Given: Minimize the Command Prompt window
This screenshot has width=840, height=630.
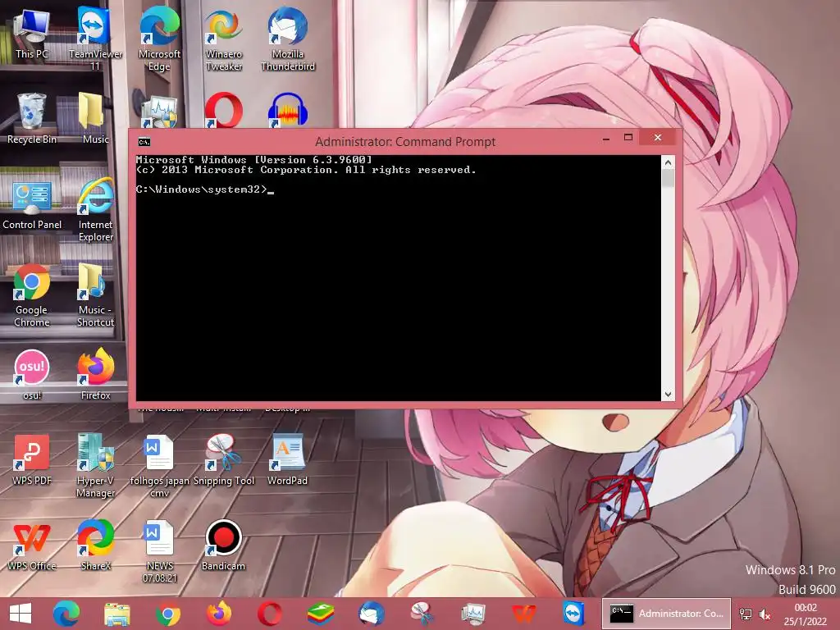Looking at the screenshot, I should [x=606, y=138].
